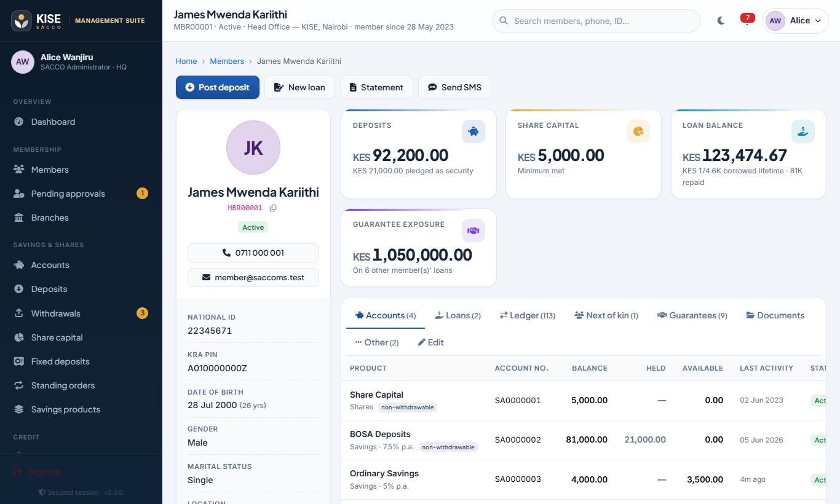
Task: Click the Sign out link
Action: [38, 472]
